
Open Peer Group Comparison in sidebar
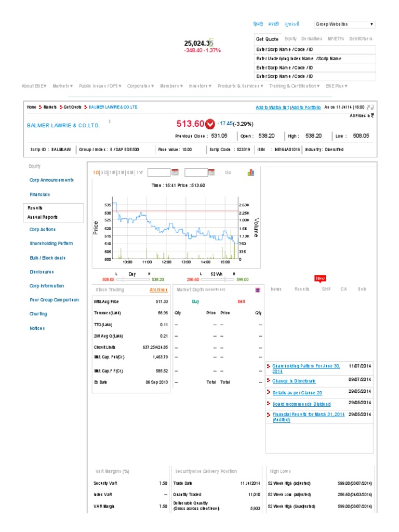point(54,300)
